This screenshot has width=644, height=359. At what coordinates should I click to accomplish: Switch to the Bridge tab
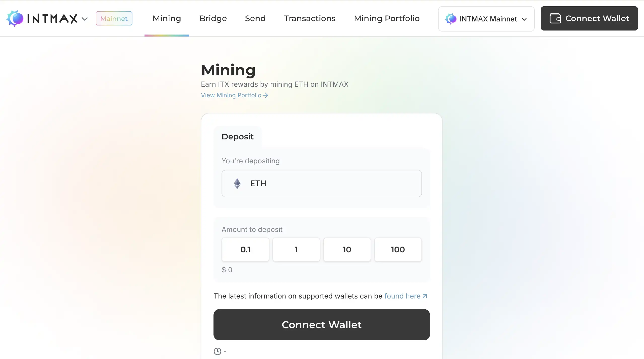click(x=213, y=18)
